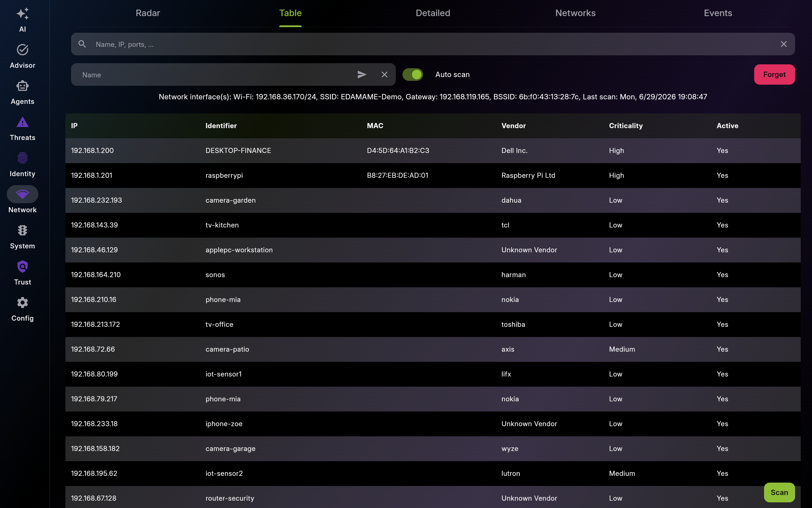Click the Dell Inc. vendor cell
This screenshot has height=508, width=812.
tap(514, 150)
